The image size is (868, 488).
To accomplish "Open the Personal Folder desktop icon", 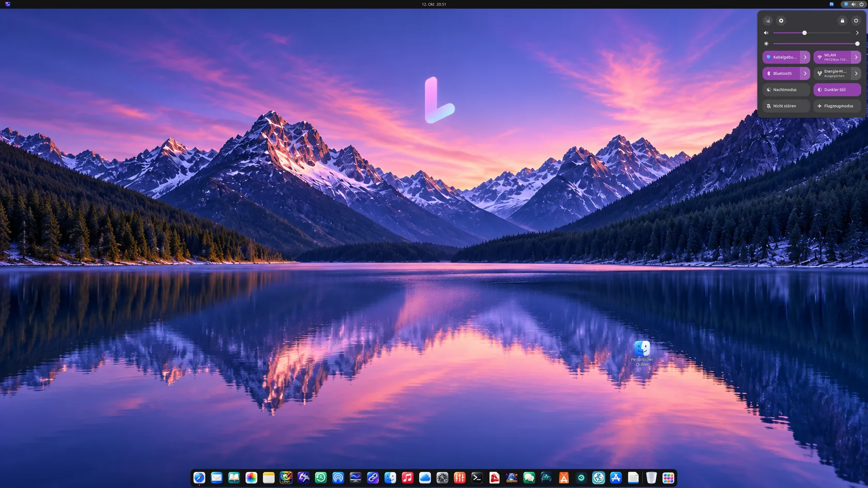I will pos(642,353).
